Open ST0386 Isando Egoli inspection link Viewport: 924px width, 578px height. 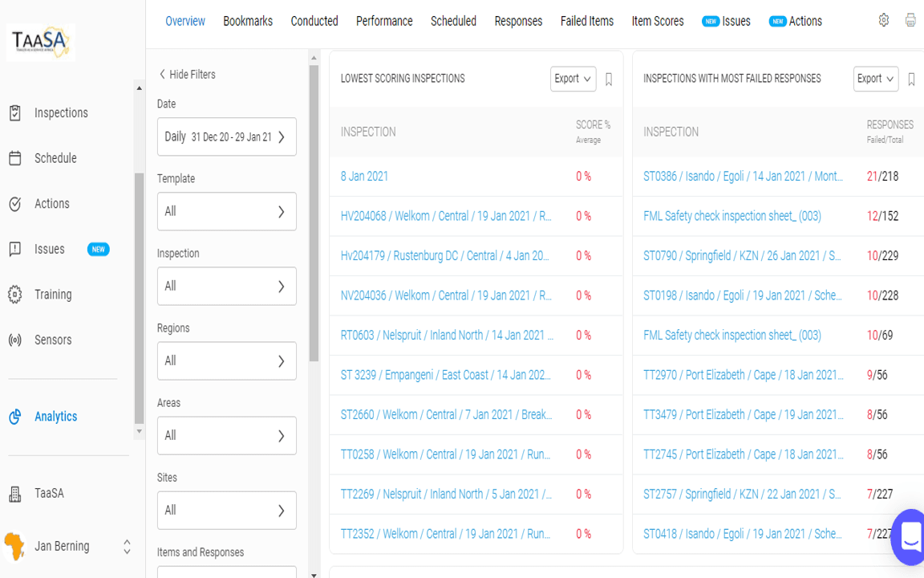pyautogui.click(x=743, y=177)
